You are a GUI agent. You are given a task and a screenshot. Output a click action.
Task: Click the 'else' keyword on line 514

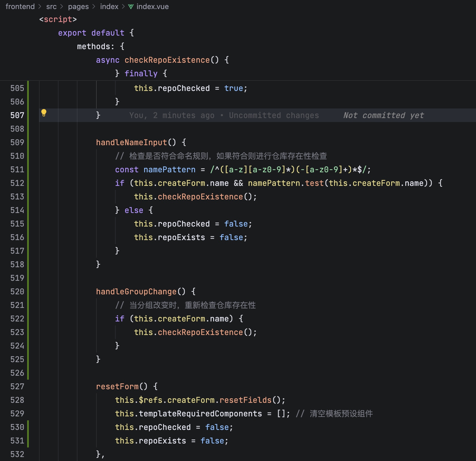pyautogui.click(x=134, y=210)
